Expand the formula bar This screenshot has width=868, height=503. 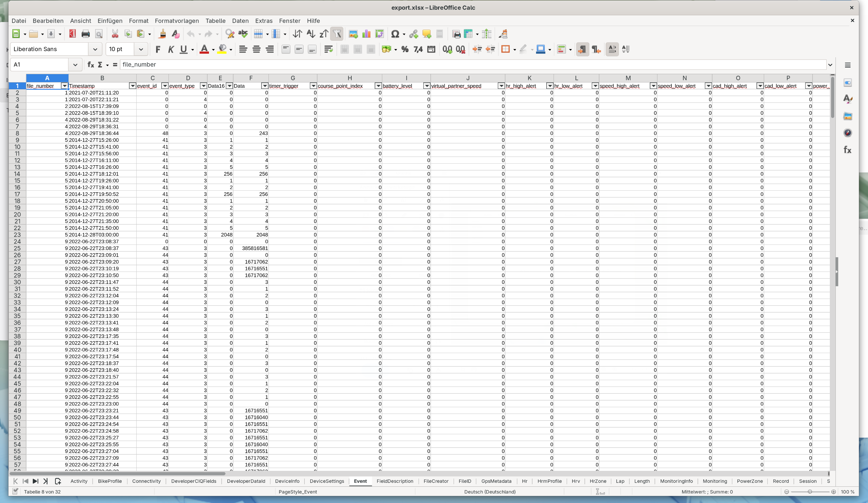[830, 64]
